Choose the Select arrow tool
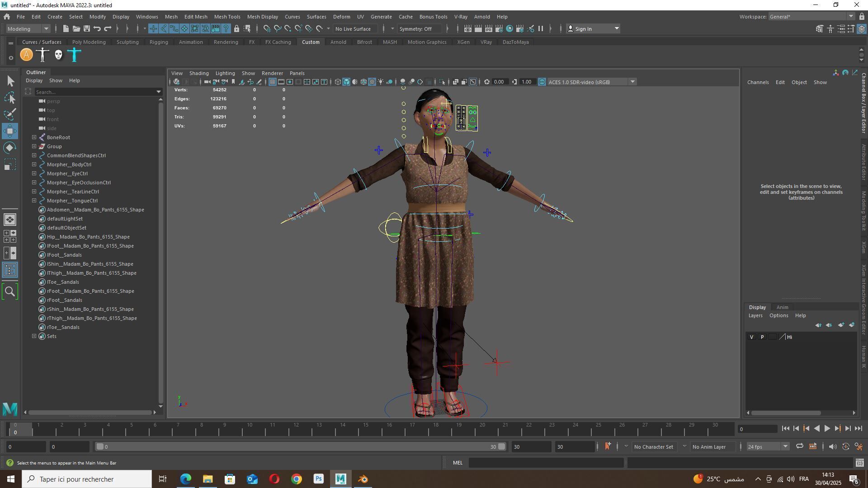The width and height of the screenshot is (868, 488). click(10, 81)
